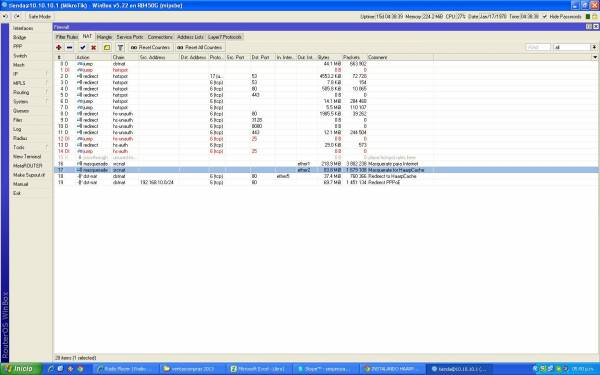Add a new NAT rule with red plus
600x375 pixels.
[59, 47]
